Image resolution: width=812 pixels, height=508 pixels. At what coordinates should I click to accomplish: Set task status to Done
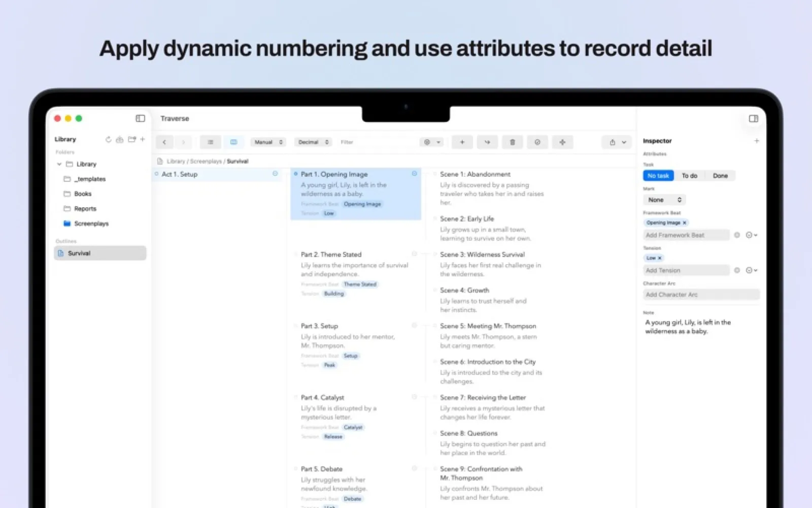click(x=720, y=176)
